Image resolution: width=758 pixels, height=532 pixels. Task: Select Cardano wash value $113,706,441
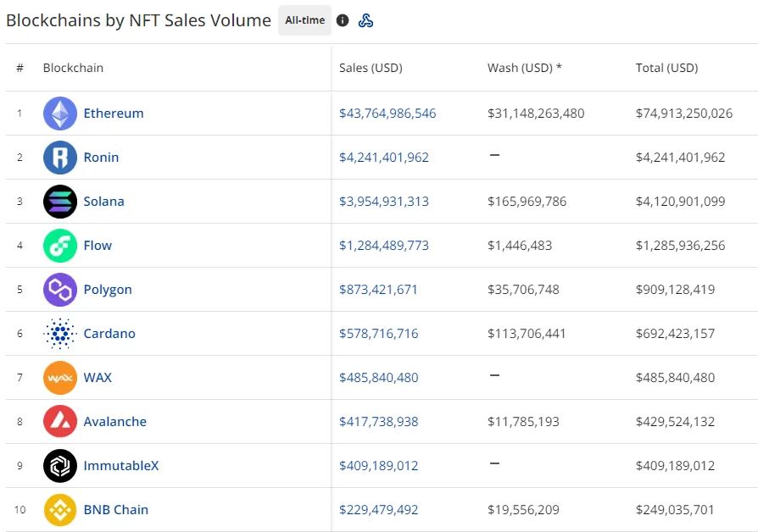tap(527, 334)
